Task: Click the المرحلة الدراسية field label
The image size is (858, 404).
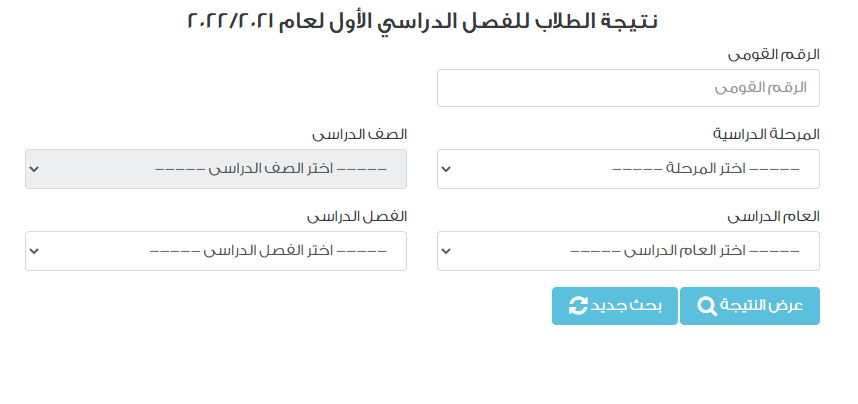Action: tap(766, 134)
